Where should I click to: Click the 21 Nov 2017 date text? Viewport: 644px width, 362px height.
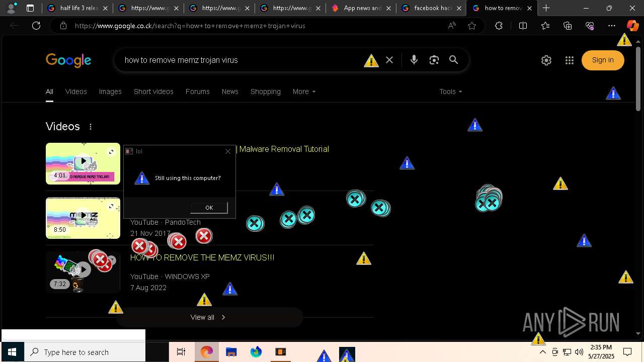(x=150, y=233)
